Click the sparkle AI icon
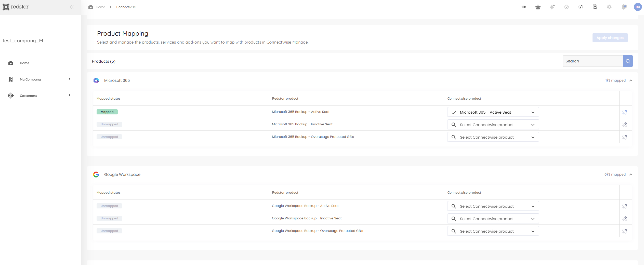This screenshot has width=644, height=265. pos(552,7)
